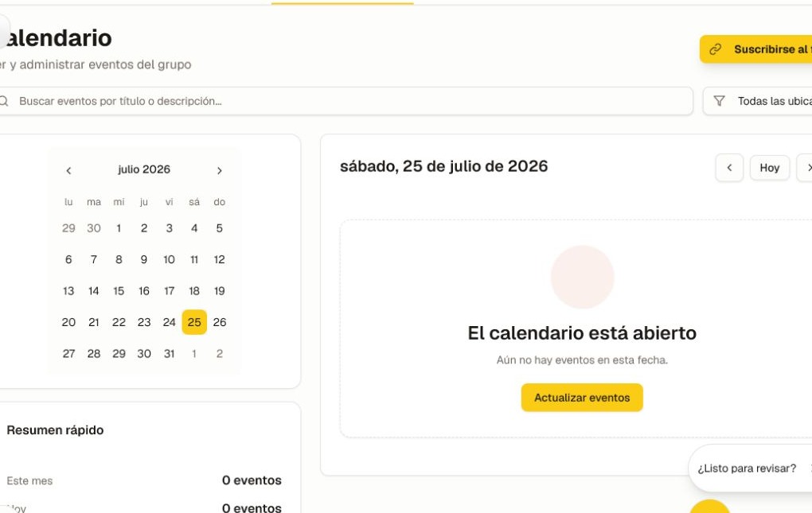Select July 31 in calendar
812x513 pixels.
(x=170, y=354)
